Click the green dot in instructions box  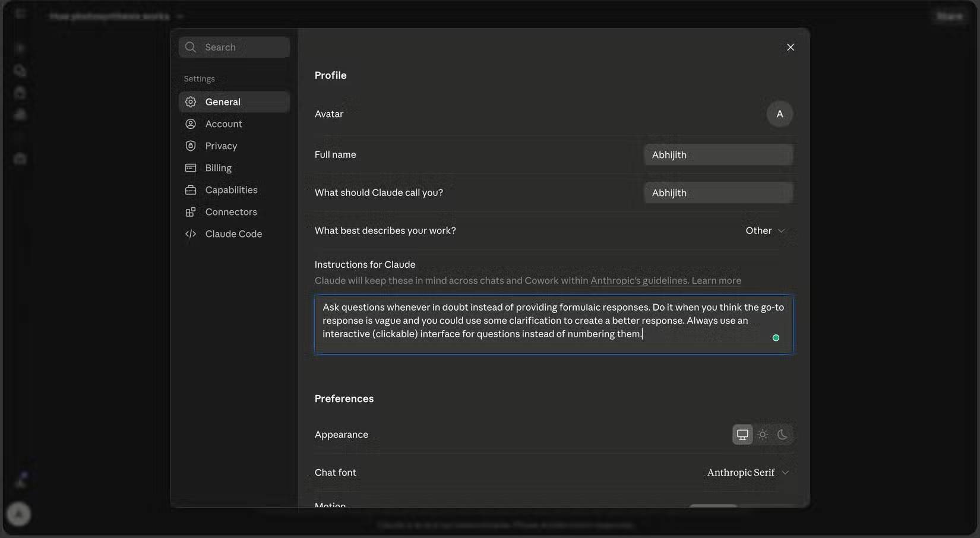776,338
